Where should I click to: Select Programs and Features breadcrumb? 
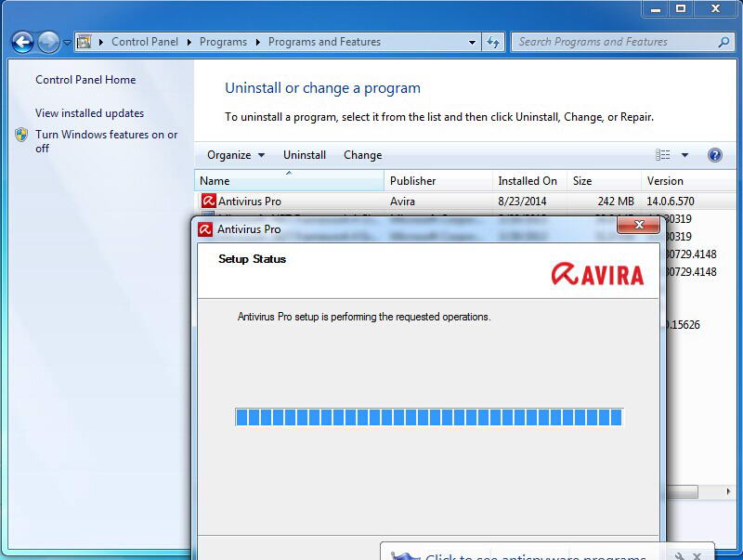tap(324, 42)
